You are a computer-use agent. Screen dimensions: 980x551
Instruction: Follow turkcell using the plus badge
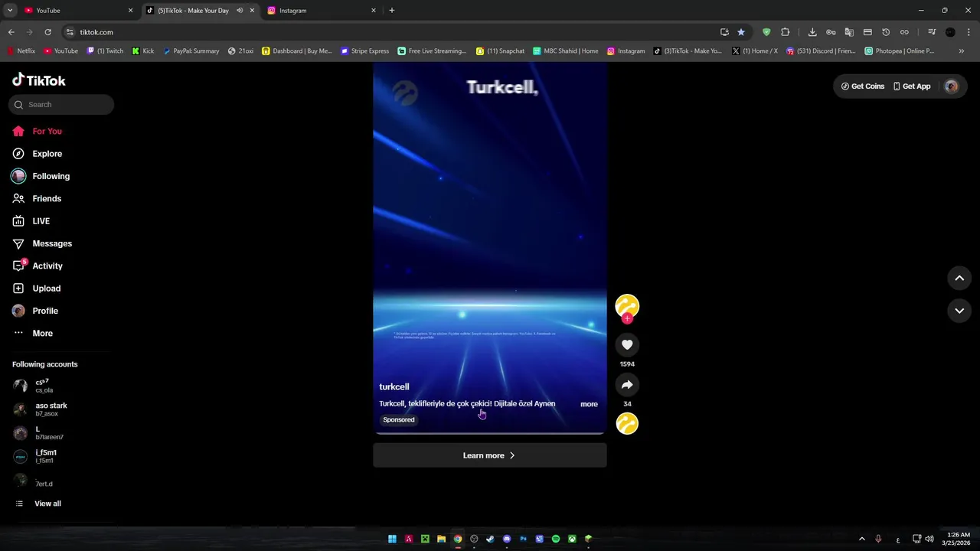(627, 318)
